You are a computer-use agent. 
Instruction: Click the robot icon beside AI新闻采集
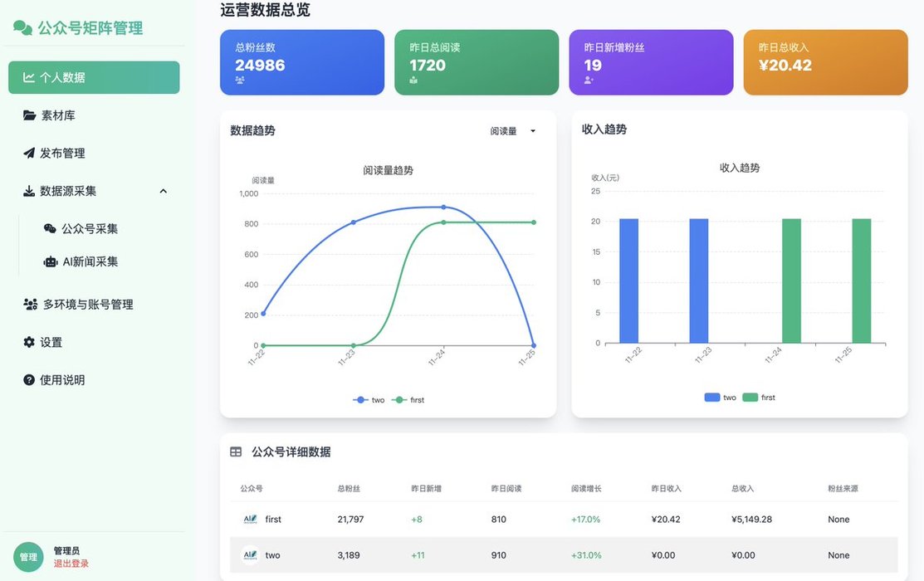click(x=51, y=261)
